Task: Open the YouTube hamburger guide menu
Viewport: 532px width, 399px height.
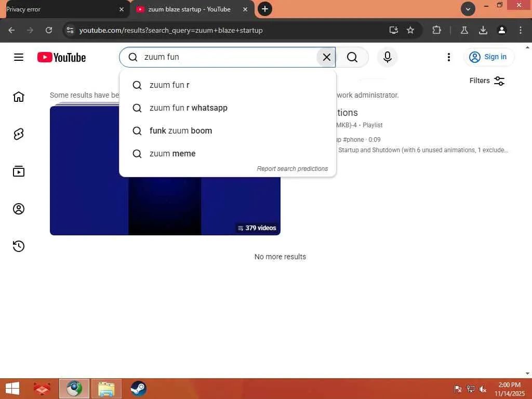Action: tap(19, 57)
